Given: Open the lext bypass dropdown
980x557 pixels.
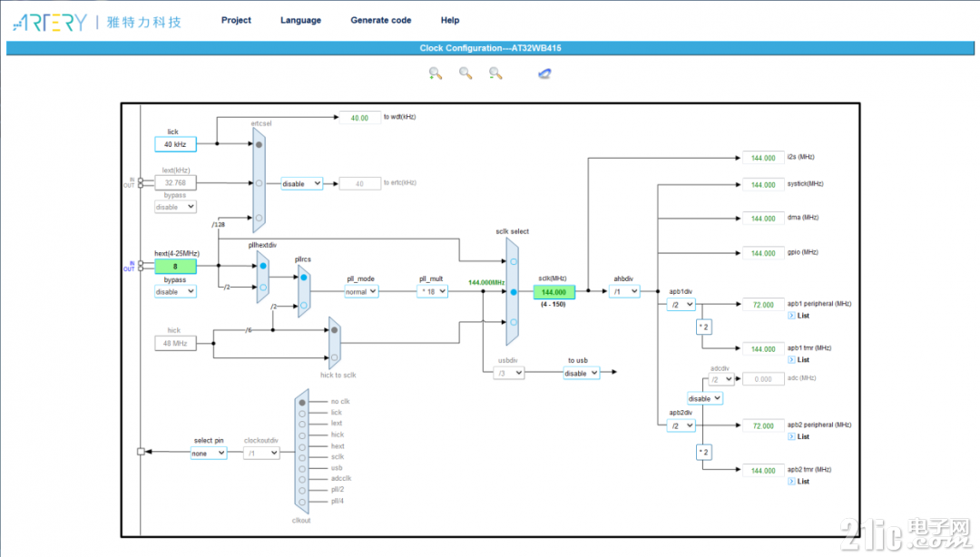Looking at the screenshot, I should [x=175, y=207].
